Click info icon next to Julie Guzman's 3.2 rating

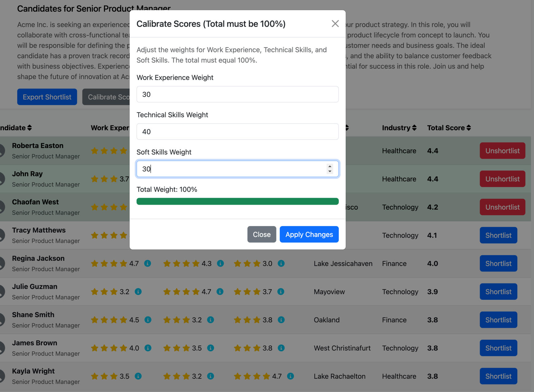(138, 292)
